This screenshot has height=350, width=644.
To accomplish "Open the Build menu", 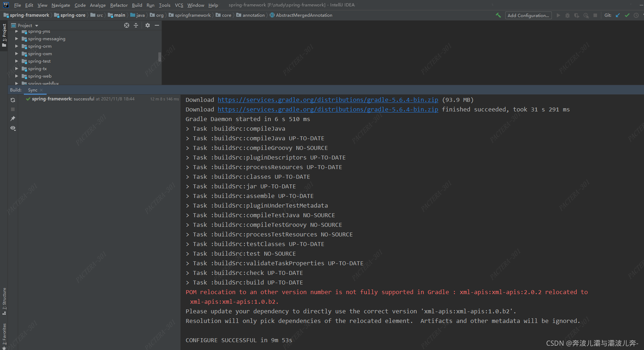I will point(137,5).
